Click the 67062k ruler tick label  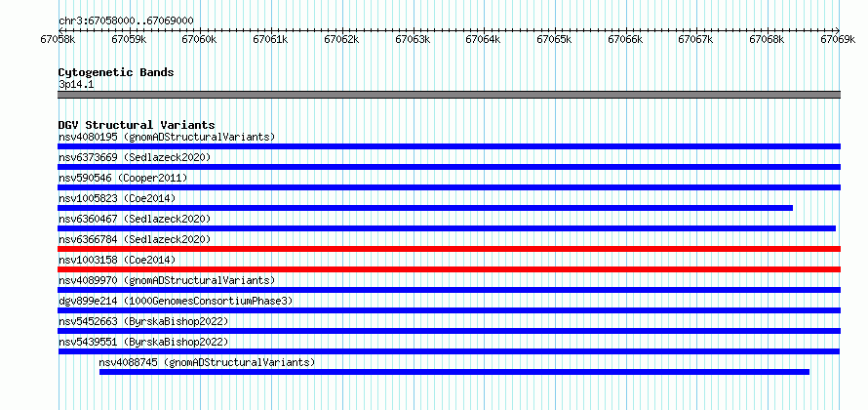[341, 39]
